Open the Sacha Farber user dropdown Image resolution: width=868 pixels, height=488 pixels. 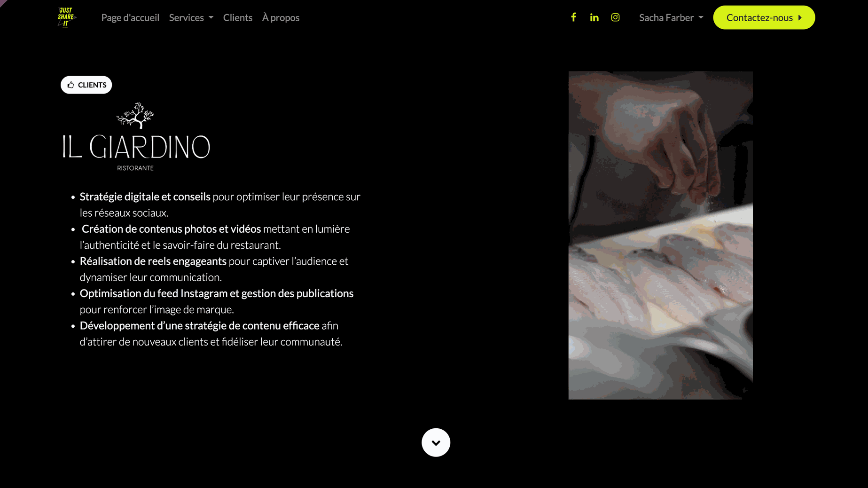click(671, 17)
